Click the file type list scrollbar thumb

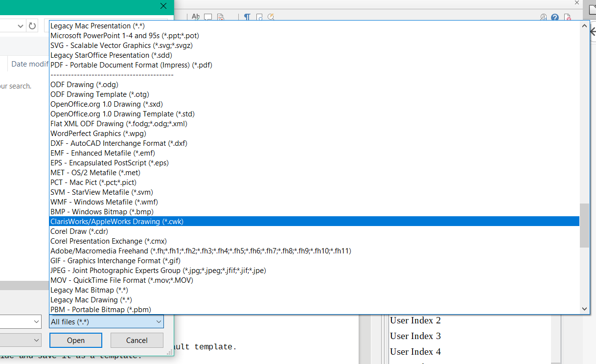tap(584, 225)
